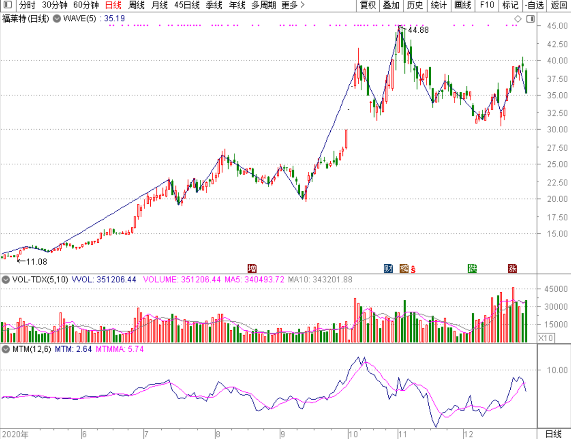Click the month 9 marker on time axis
Viewport: 571px width, 439px height.
283,434
